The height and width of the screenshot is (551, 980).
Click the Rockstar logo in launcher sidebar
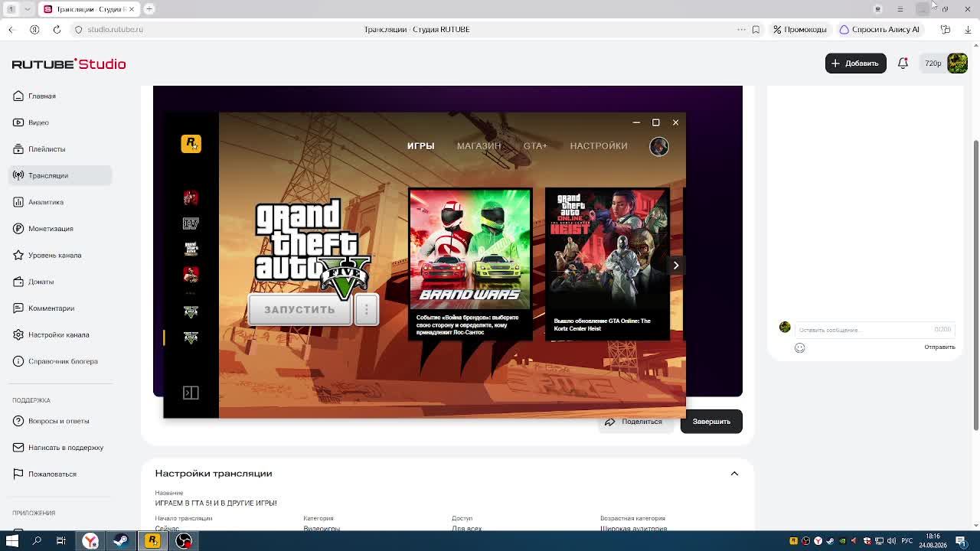pyautogui.click(x=191, y=144)
